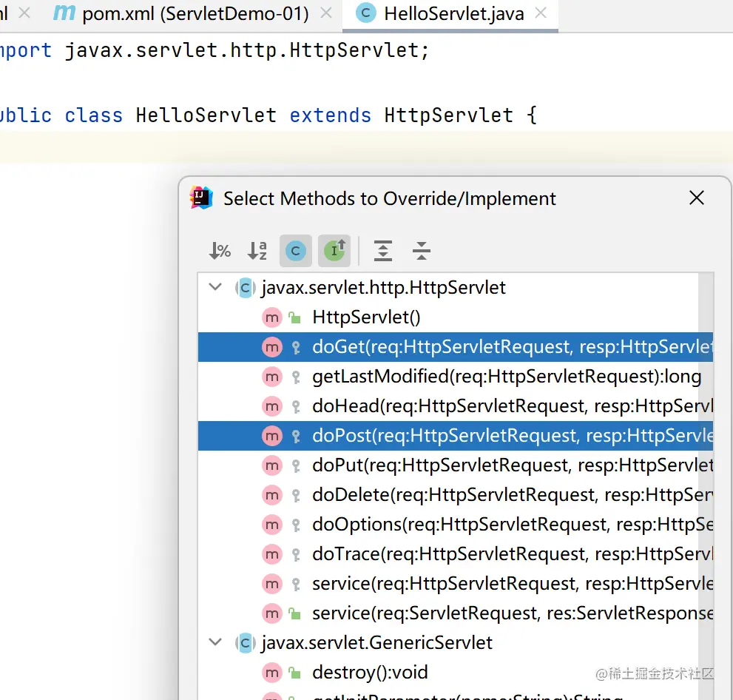This screenshot has height=700, width=733.
Task: Click method icon beside getLastModified
Action: point(271,377)
